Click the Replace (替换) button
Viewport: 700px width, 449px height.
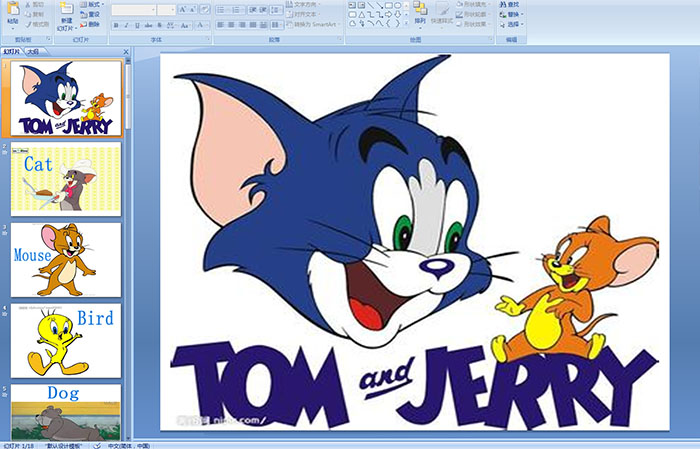[511, 14]
